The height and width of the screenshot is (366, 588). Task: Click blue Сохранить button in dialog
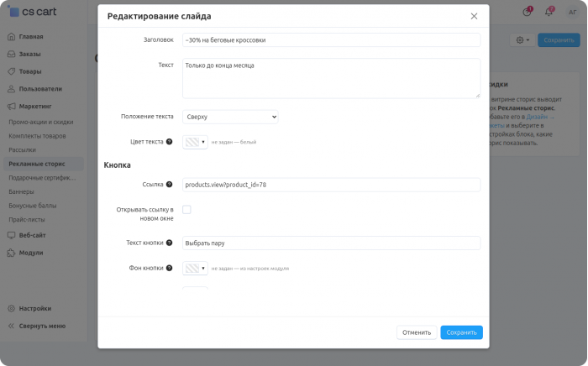(x=462, y=332)
